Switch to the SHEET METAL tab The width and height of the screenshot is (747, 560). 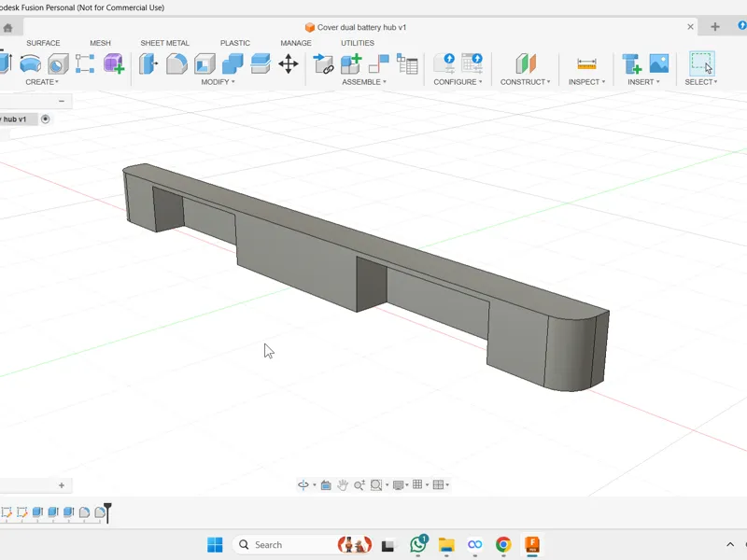[165, 43]
